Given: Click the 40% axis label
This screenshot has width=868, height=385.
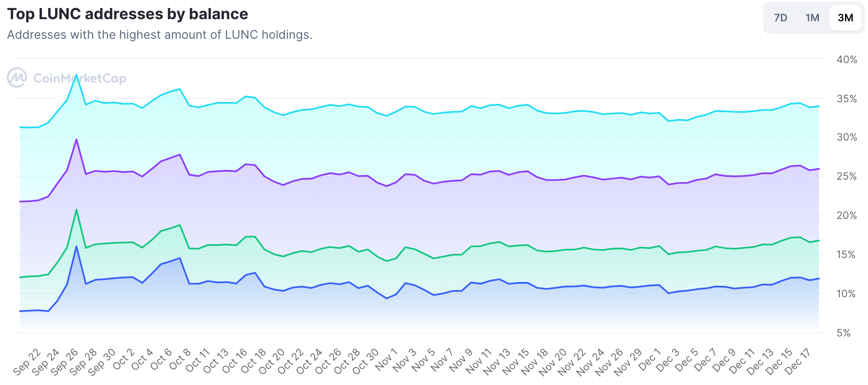Looking at the screenshot, I should coord(847,60).
